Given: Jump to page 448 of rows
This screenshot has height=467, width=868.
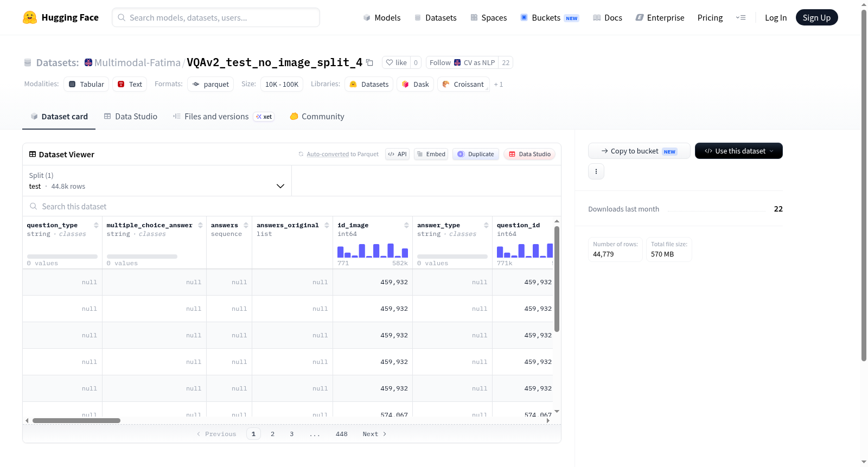Looking at the screenshot, I should [341, 434].
